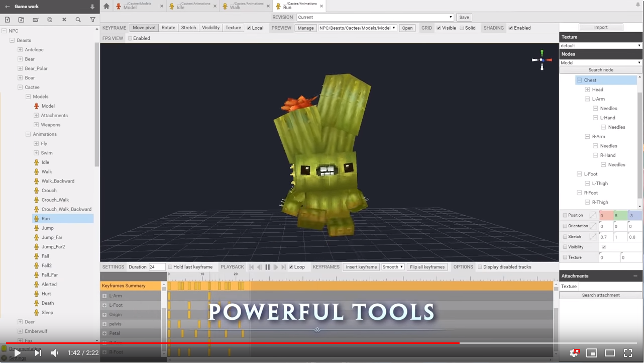Disable the Loop checkbox
Viewport: 644px width, 363px height.
(x=291, y=267)
